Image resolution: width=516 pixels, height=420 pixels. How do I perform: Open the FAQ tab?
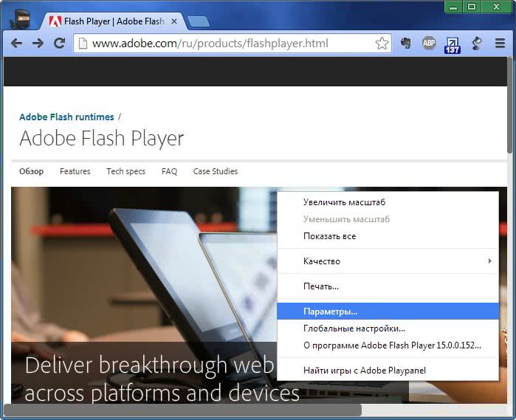point(169,171)
